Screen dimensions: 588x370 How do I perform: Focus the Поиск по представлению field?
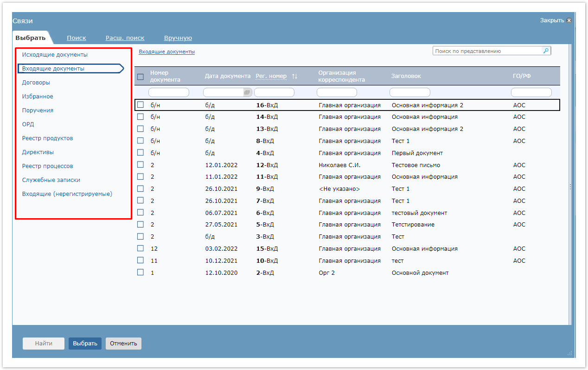click(x=488, y=51)
